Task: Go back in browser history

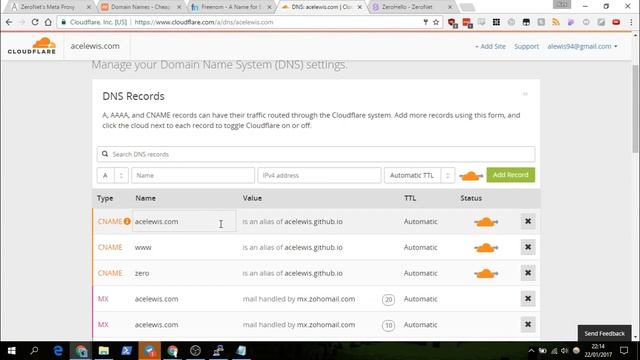Action: [9, 22]
